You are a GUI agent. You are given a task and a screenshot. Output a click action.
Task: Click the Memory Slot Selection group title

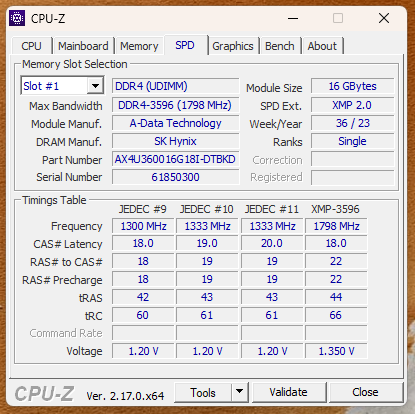[x=75, y=64]
